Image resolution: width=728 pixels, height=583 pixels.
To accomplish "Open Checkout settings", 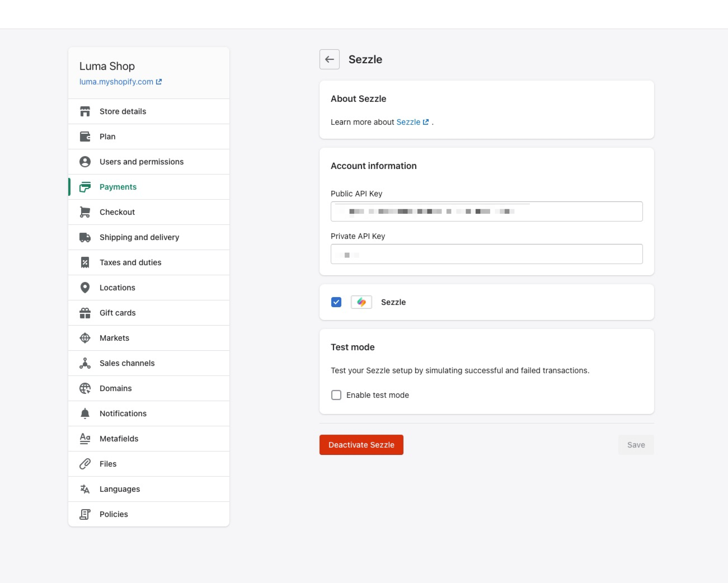I will (x=149, y=212).
